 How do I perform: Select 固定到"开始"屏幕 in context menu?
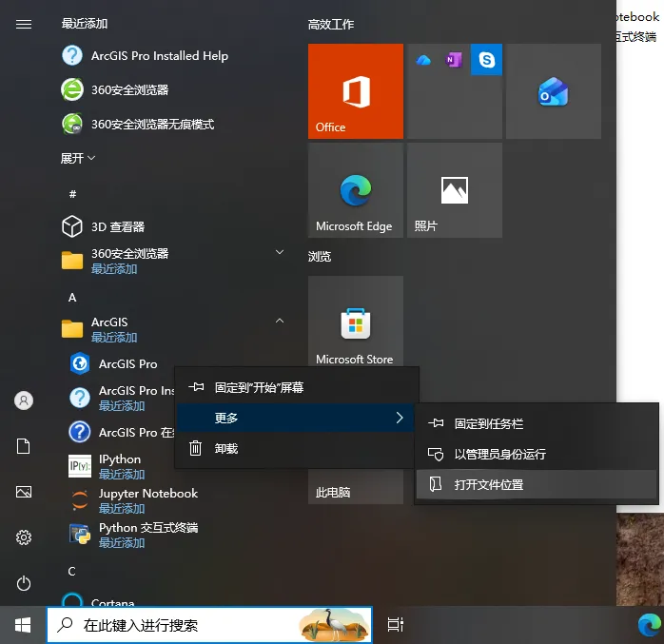tap(297, 387)
